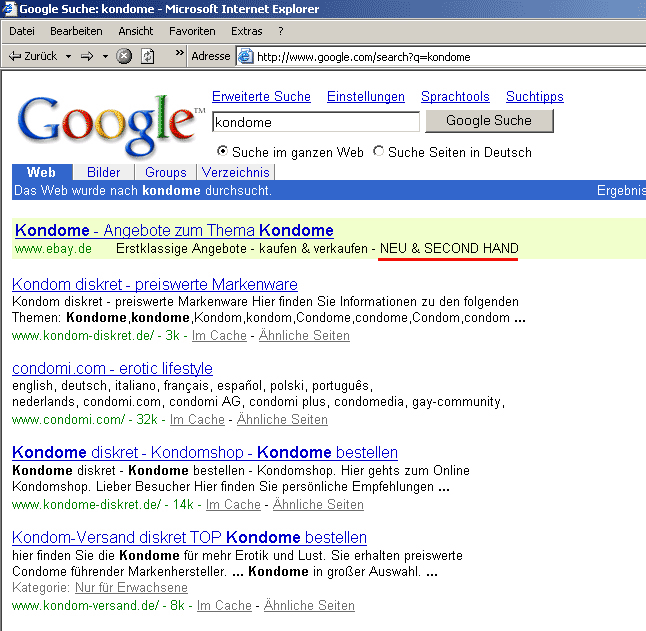Click the 'www.kondom-versand.de/ - 8k' text
The width and height of the screenshot is (646, 631).
coord(98,605)
